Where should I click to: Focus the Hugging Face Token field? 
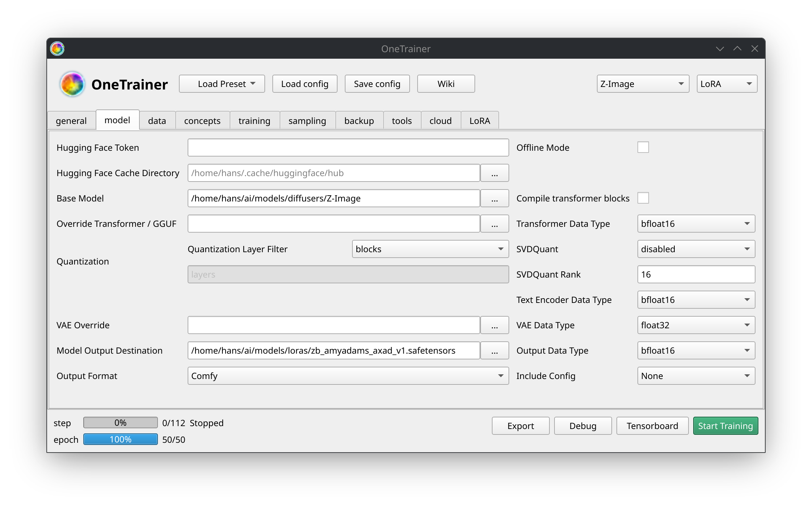click(x=348, y=147)
